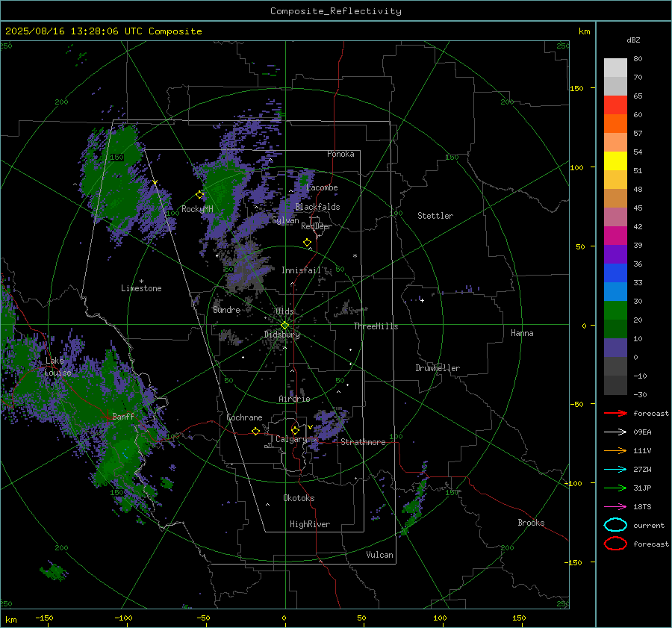This screenshot has width=672, height=628.
Task: Click the Hanna map label
Action: [522, 333]
